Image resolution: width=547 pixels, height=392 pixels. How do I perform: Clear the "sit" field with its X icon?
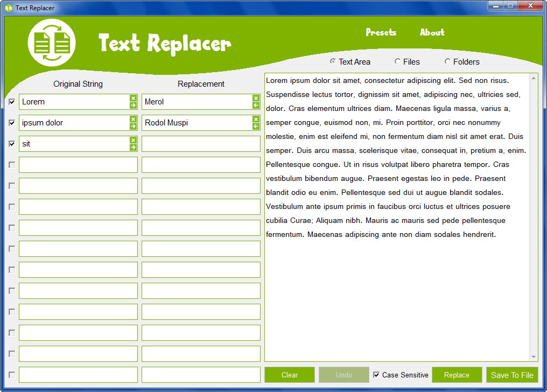[x=133, y=140]
